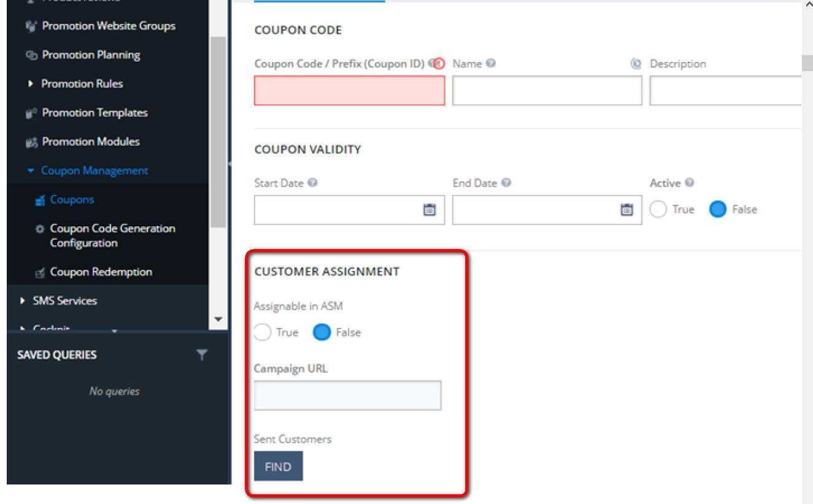Set Active to False

click(717, 210)
